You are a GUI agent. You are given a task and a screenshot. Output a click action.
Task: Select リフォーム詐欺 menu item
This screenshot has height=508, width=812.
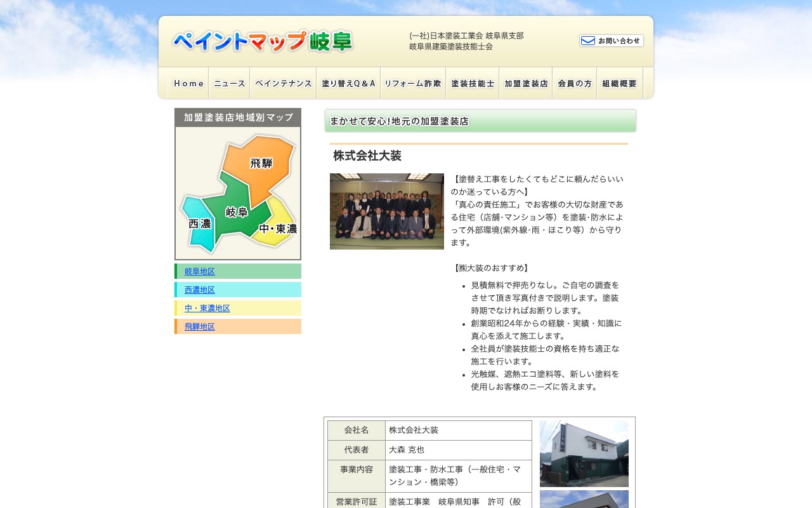point(413,83)
